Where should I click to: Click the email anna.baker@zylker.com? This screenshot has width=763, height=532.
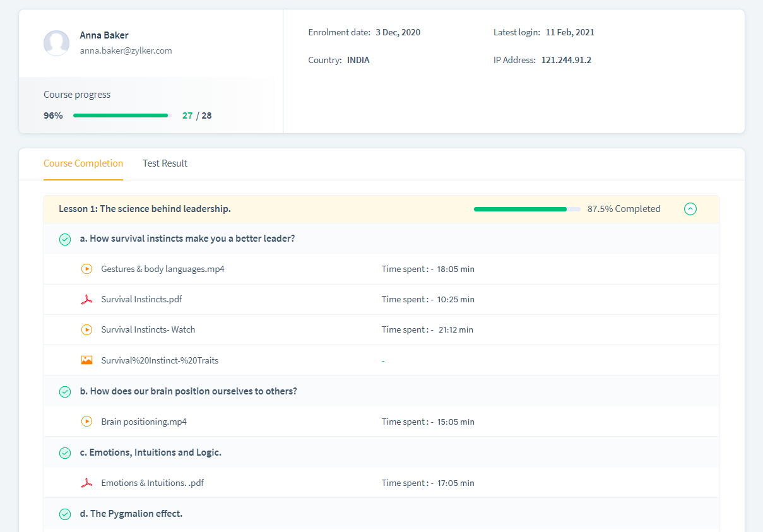[x=126, y=50]
